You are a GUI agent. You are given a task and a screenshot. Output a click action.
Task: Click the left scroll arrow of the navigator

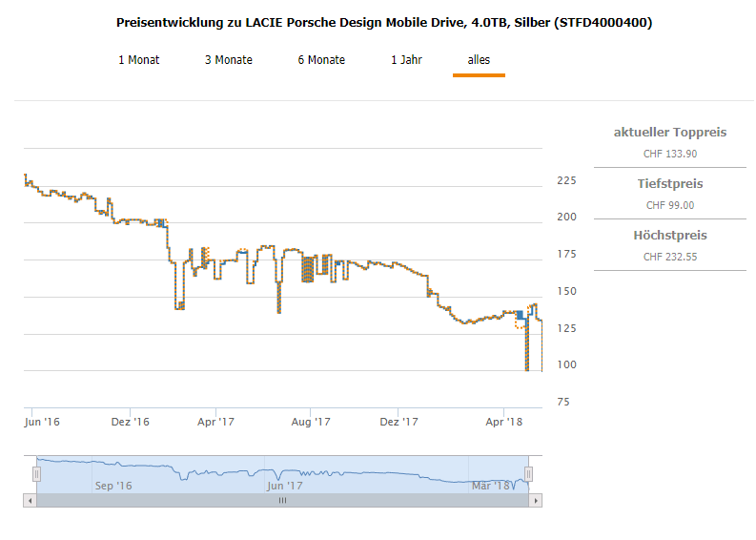pos(30,500)
